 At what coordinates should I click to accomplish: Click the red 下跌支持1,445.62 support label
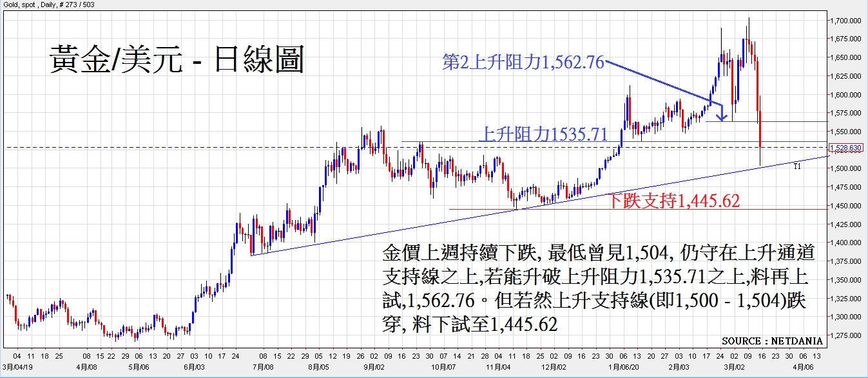[x=674, y=201]
